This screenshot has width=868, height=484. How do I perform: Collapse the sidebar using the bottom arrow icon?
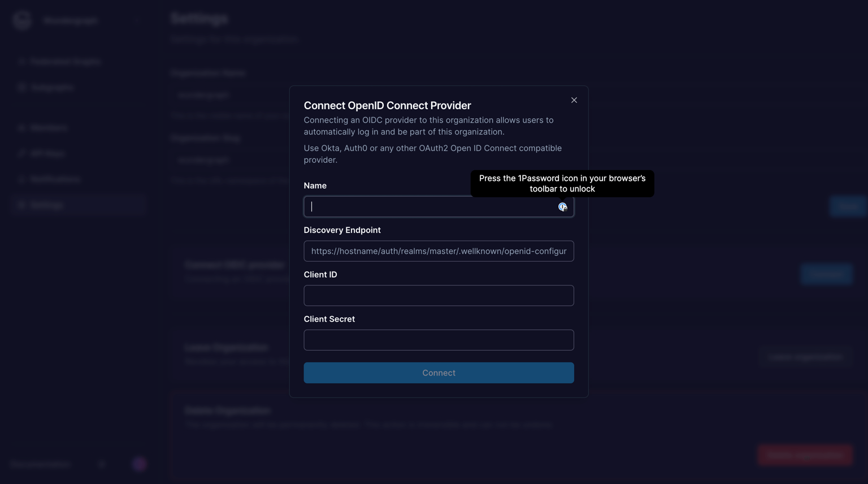pyautogui.click(x=102, y=464)
